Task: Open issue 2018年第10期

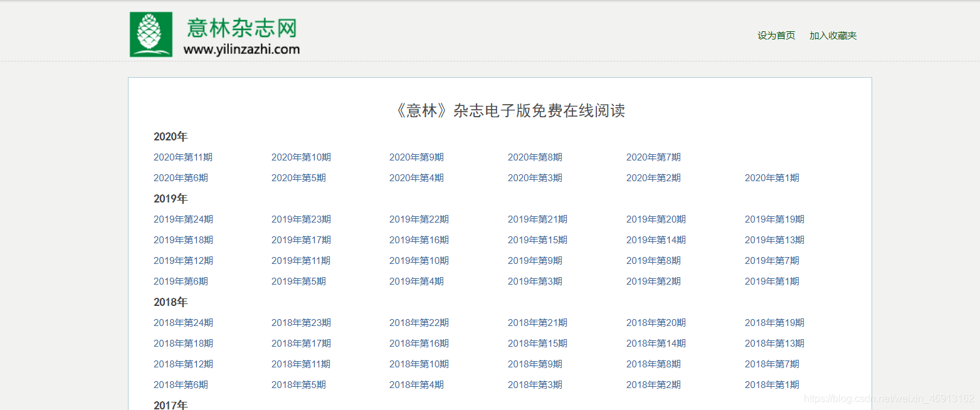Action: pos(419,364)
